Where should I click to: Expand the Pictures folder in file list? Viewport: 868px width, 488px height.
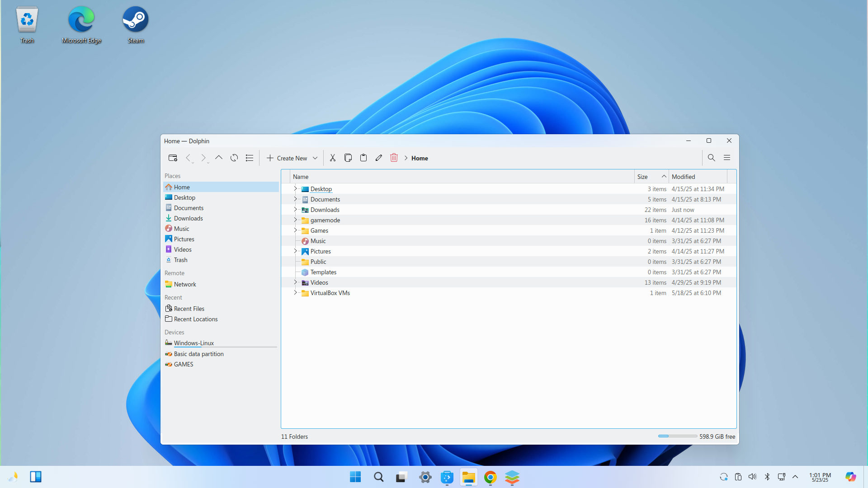click(296, 251)
